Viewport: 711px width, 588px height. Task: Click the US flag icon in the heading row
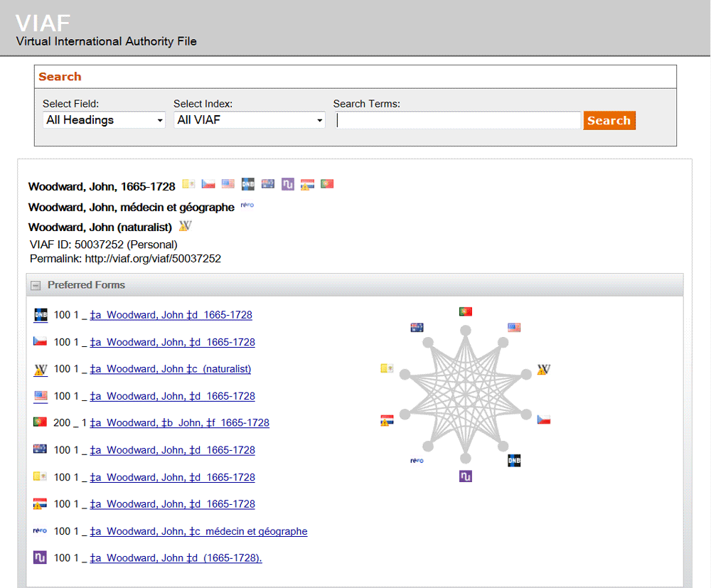tap(228, 183)
